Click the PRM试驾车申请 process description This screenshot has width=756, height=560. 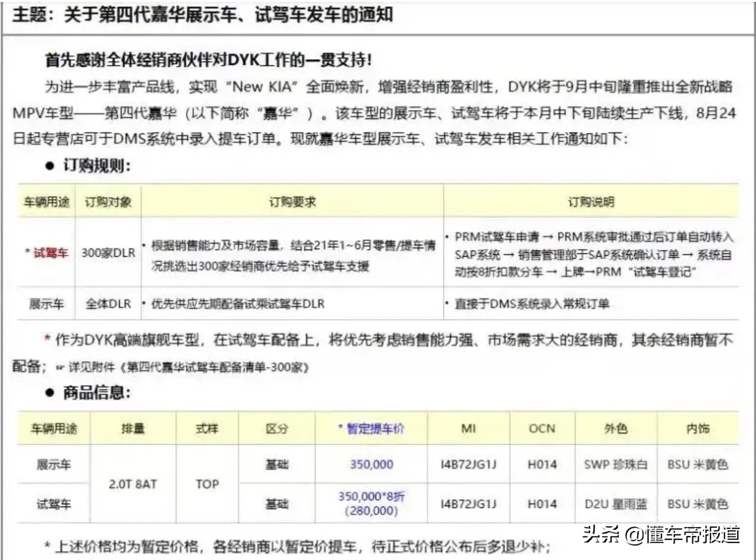(x=593, y=254)
